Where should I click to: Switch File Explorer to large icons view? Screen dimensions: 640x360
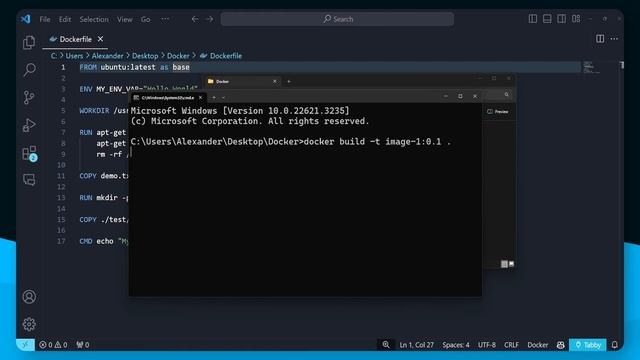click(511, 264)
